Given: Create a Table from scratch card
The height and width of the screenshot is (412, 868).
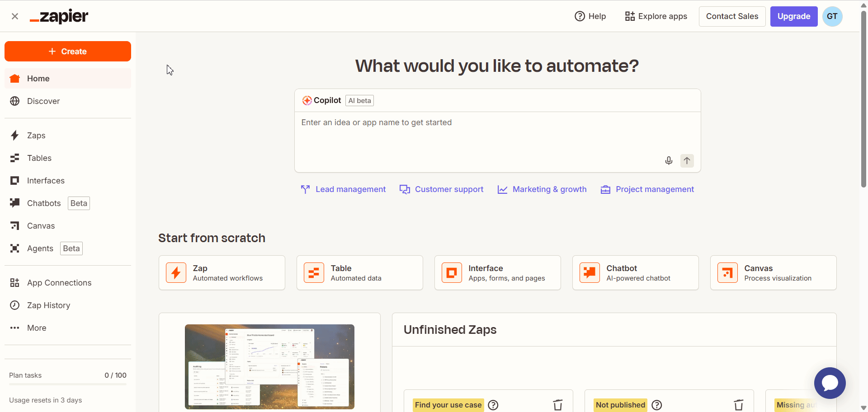Looking at the screenshot, I should (360, 273).
